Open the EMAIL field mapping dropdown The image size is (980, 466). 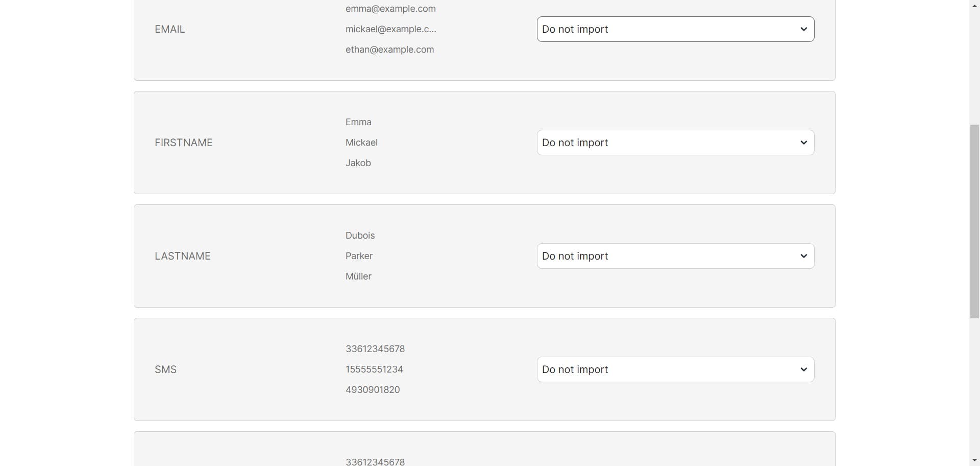[x=675, y=29]
